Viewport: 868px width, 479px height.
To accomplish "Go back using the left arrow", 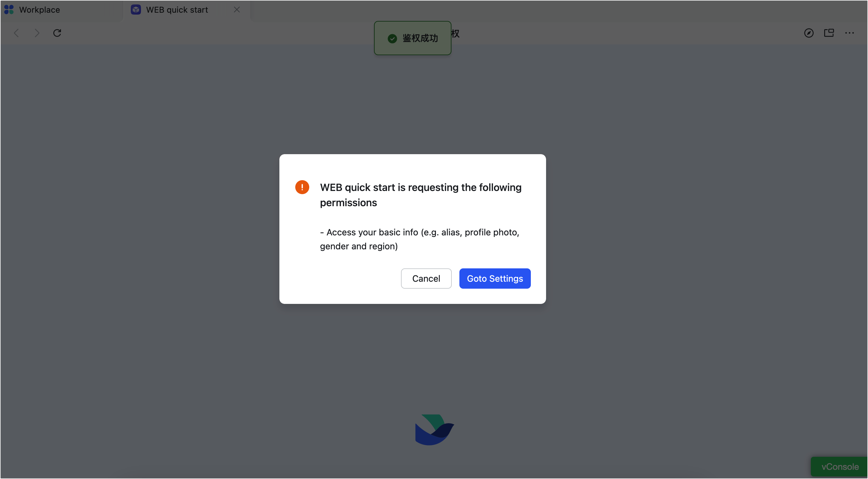I will (x=17, y=33).
